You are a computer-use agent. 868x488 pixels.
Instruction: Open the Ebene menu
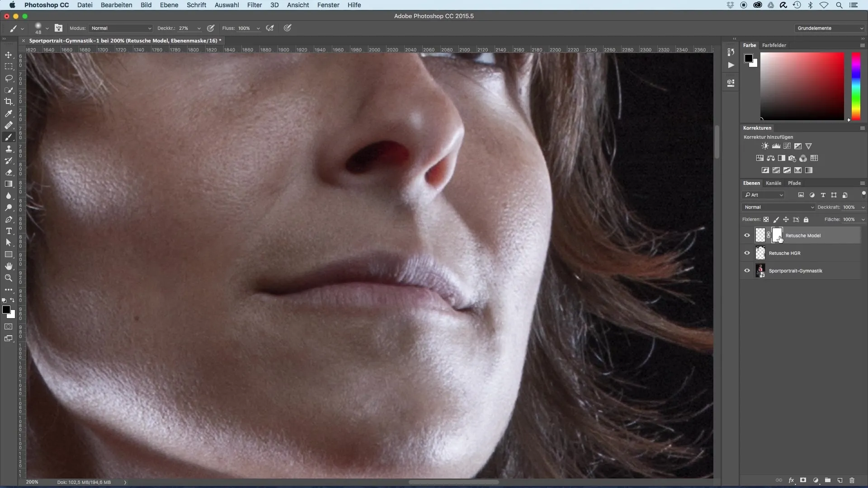click(x=169, y=5)
